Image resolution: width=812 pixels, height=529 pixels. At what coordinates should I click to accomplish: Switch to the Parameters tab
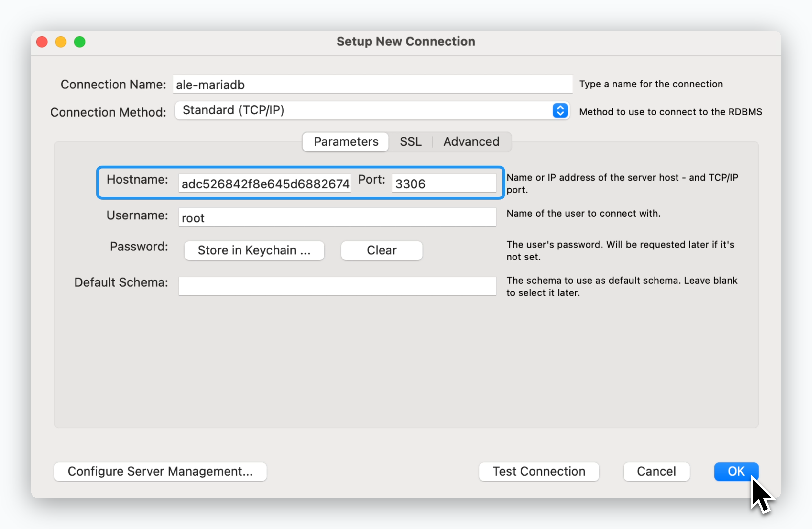pos(346,142)
